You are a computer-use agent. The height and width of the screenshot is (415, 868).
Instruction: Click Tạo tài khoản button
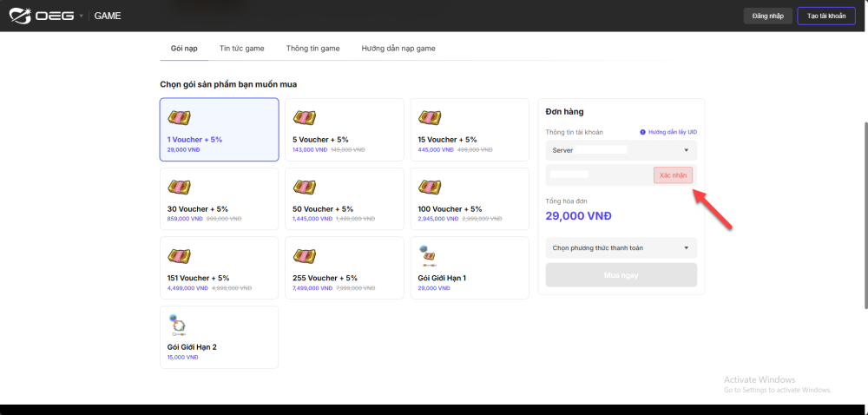[825, 16]
